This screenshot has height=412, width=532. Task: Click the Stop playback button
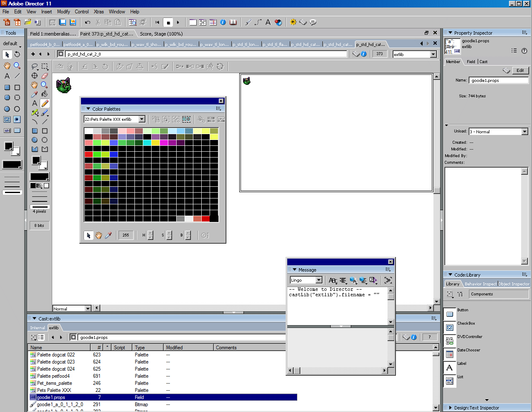[168, 22]
